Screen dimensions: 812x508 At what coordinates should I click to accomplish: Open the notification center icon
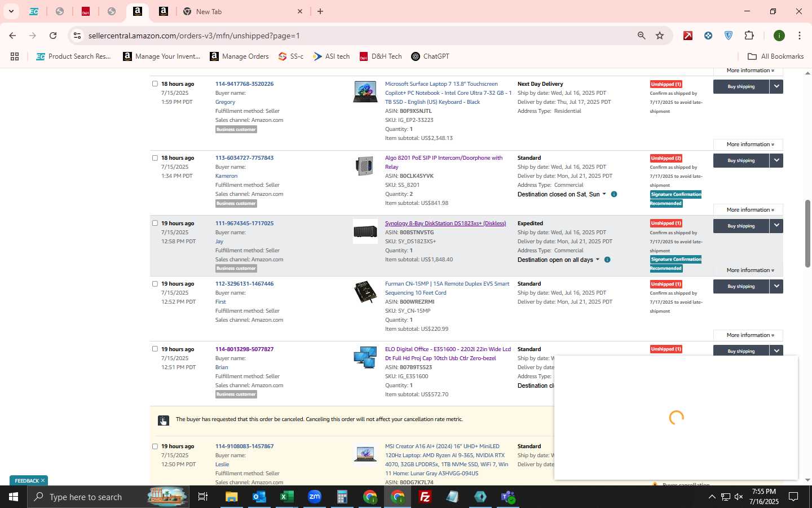coord(793,497)
